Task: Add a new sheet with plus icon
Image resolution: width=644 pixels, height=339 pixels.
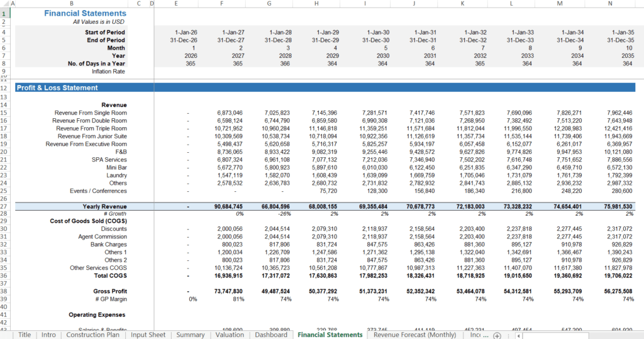Action: 497,335
